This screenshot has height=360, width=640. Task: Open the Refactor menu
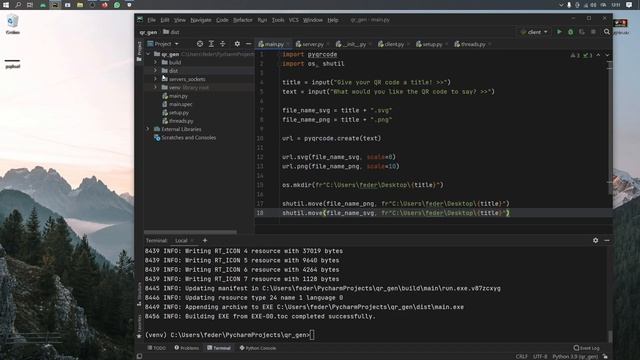[x=242, y=20]
